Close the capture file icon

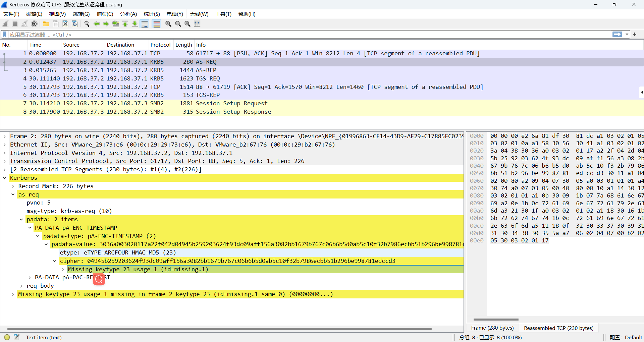(x=65, y=24)
